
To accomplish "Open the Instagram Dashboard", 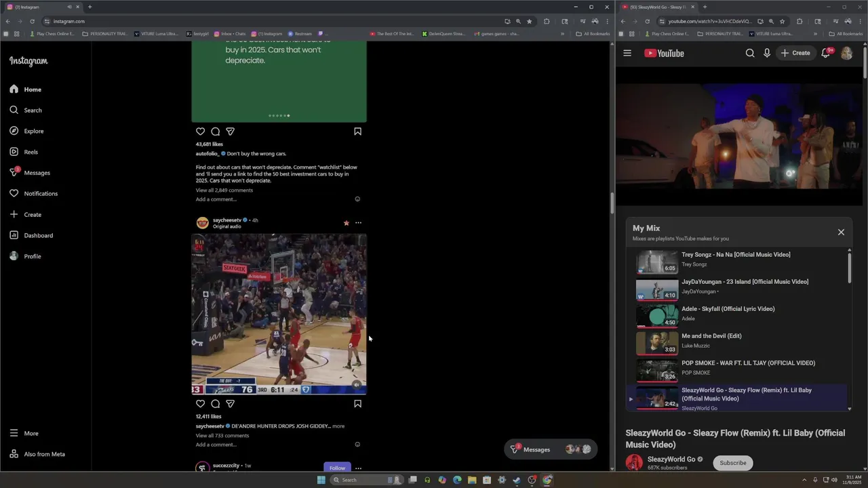I will tap(31, 235).
